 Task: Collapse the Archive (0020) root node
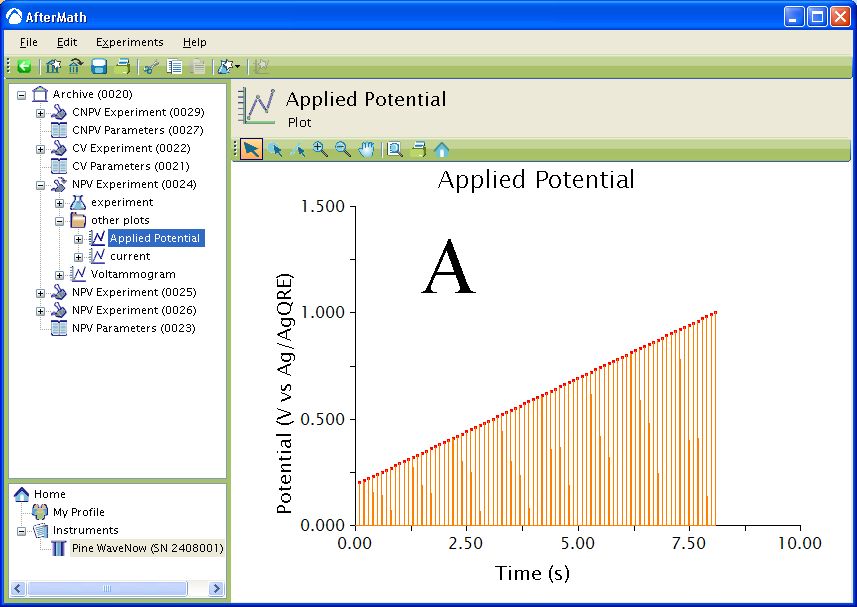pos(21,95)
